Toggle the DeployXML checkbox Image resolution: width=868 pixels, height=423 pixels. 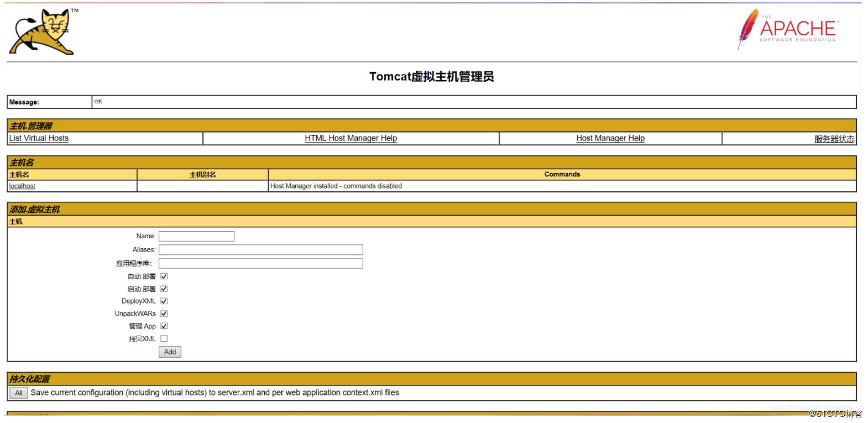pyautogui.click(x=164, y=301)
